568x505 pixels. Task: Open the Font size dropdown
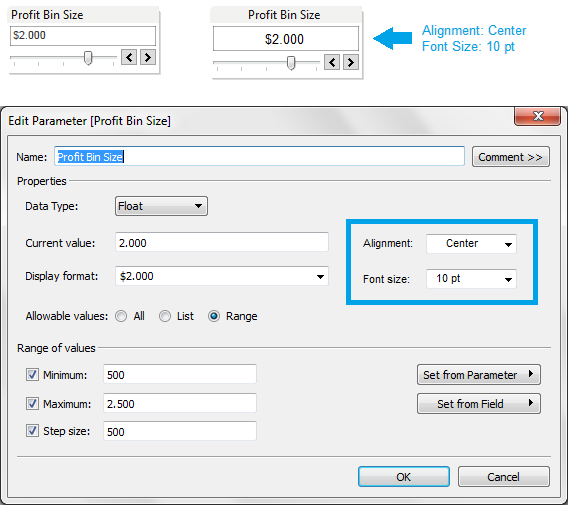(471, 279)
